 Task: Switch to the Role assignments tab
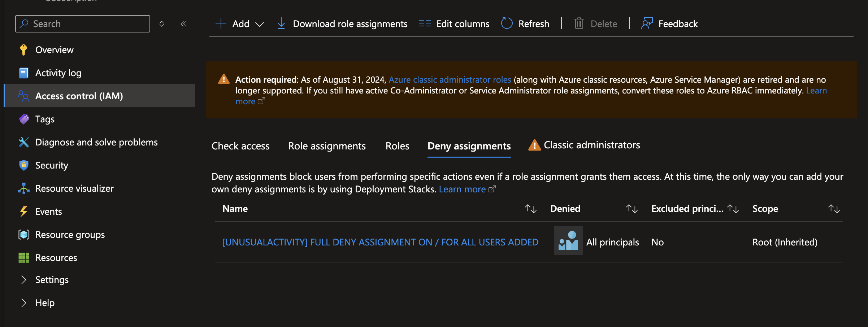pyautogui.click(x=327, y=146)
